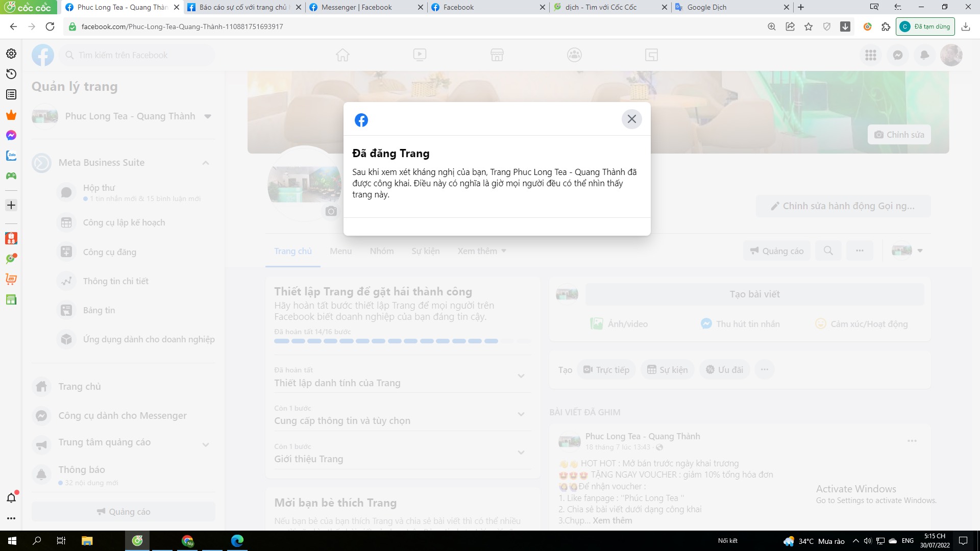Screen dimensions: 980x551
Task: Open the Gaming icon in the top bar
Action: (651, 55)
